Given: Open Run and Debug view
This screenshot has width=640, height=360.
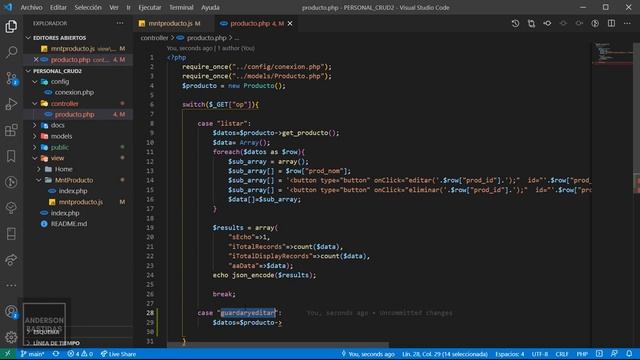Looking at the screenshot, I should (11, 104).
